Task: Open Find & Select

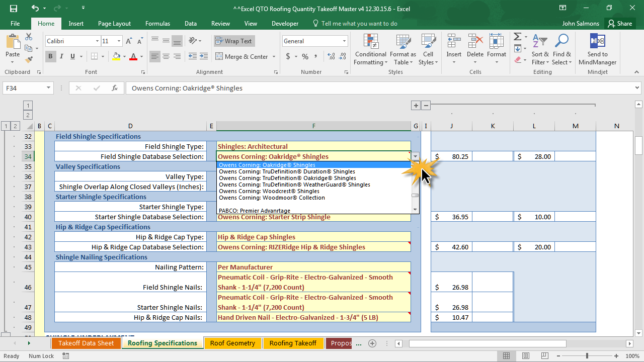Action: (x=561, y=49)
